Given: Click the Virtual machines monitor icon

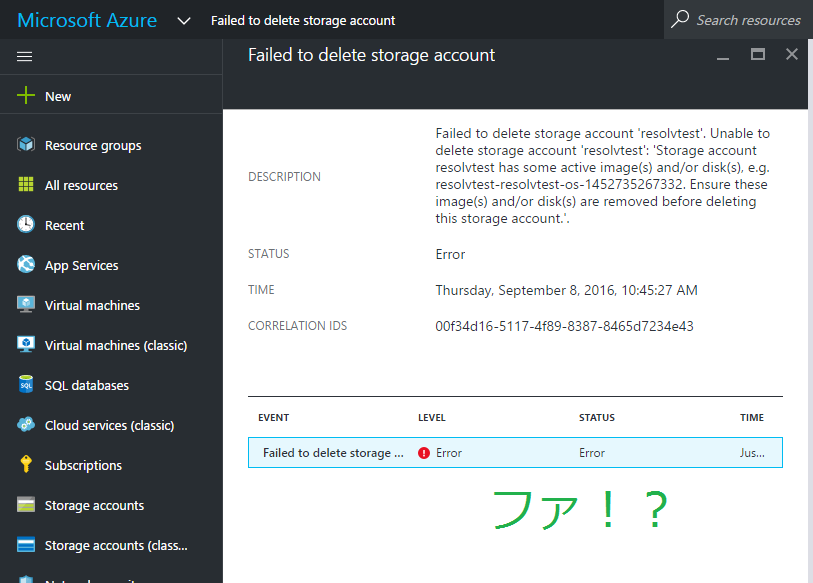Looking at the screenshot, I should 26,304.
